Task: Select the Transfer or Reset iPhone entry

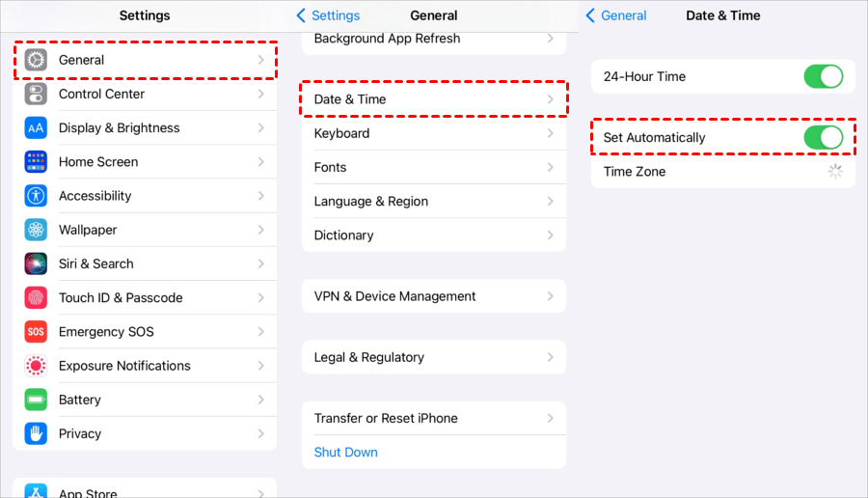Action: tap(434, 418)
